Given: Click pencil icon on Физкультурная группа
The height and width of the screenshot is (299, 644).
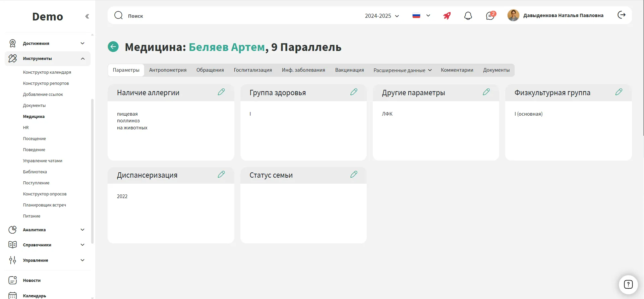Looking at the screenshot, I should coord(619,92).
